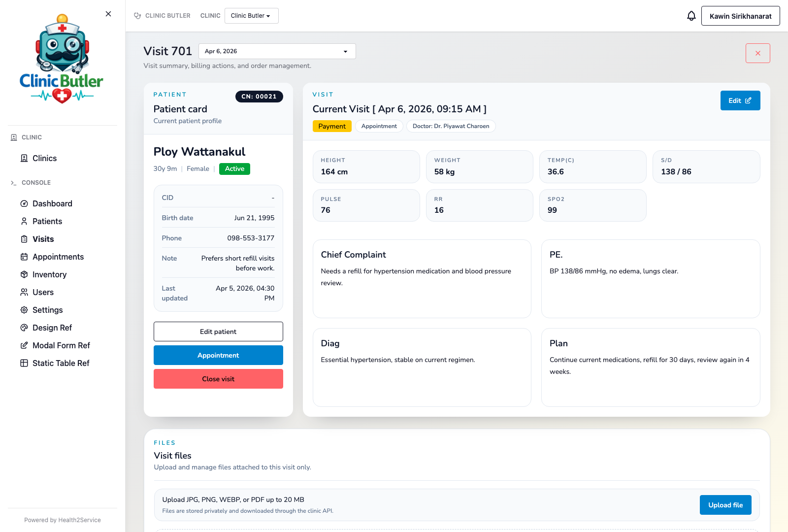Screen dimensions: 788x532
Task: Select the Users icon in the sidebar
Action: pos(24,292)
